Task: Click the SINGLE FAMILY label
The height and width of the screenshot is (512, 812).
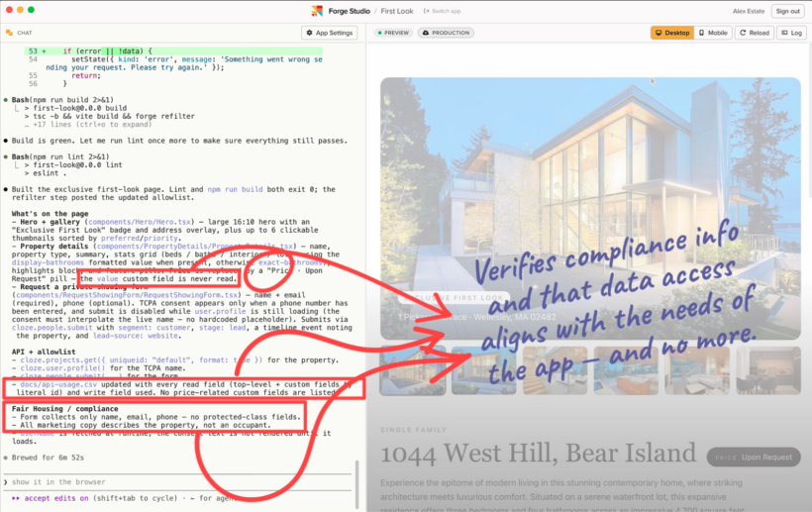Action: pos(413,430)
